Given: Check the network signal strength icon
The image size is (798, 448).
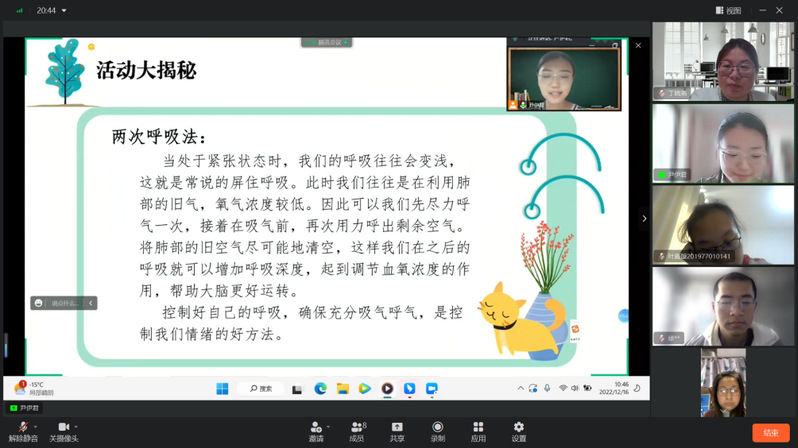Looking at the screenshot, I should [18, 11].
